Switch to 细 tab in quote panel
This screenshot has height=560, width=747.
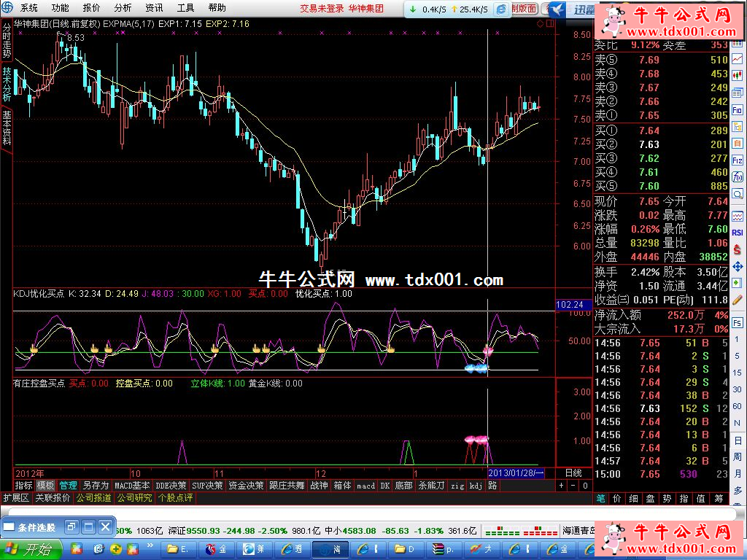point(634,498)
